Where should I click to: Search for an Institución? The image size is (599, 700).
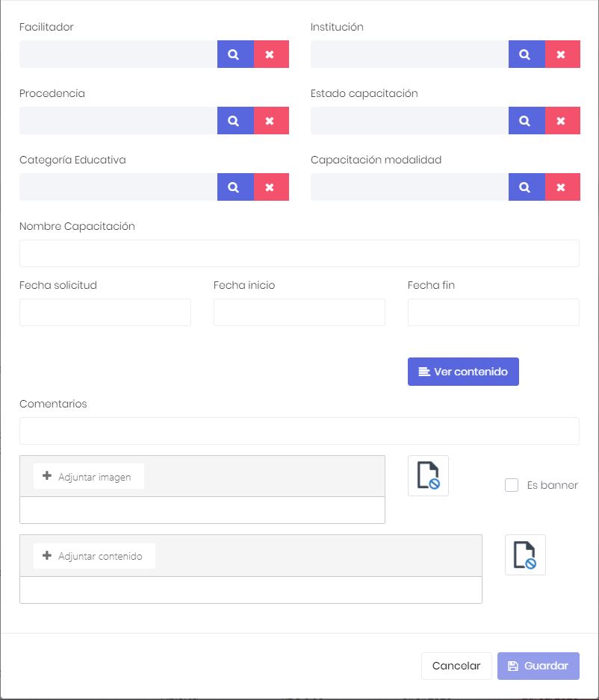[x=527, y=54]
